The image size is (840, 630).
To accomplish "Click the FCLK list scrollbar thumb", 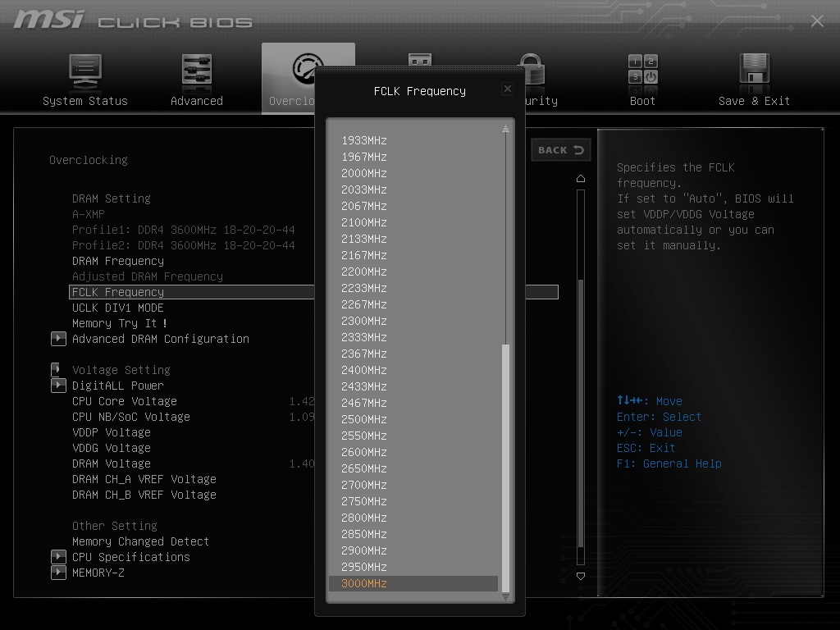I will pyautogui.click(x=505, y=468).
